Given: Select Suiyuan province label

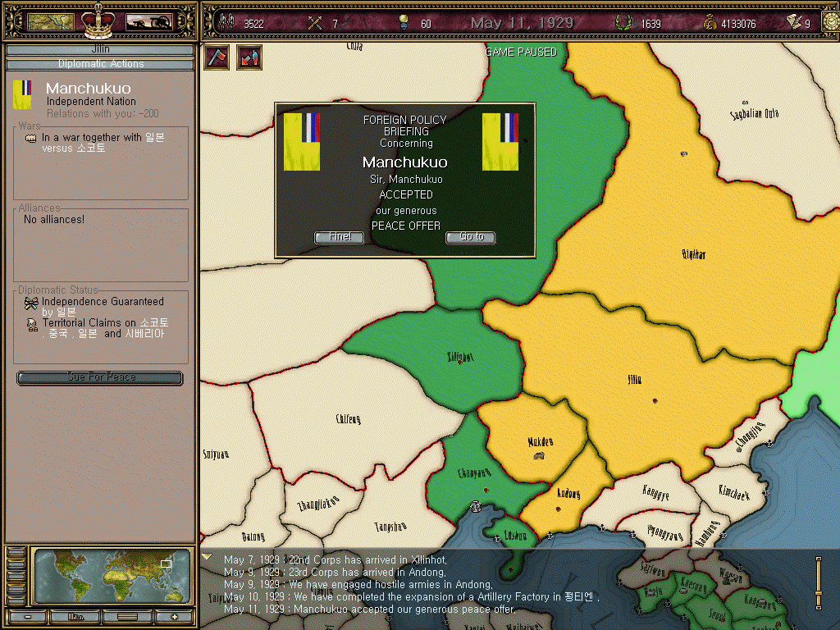Looking at the screenshot, I should [x=216, y=454].
